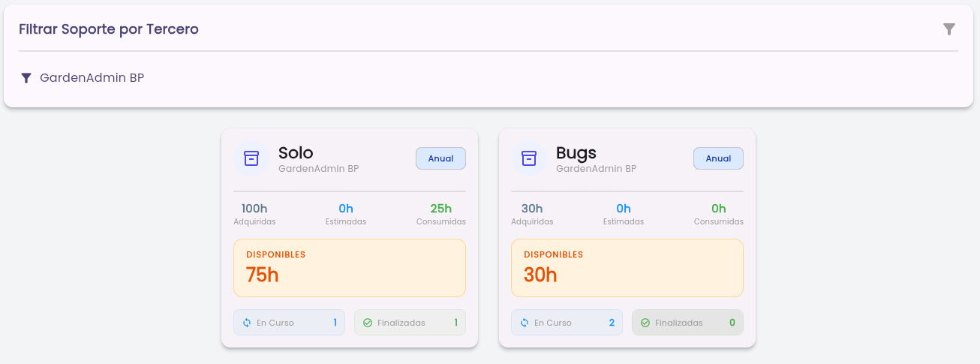
Task: Click the checkmark icon in Bugs' Finalizadas
Action: click(x=645, y=323)
